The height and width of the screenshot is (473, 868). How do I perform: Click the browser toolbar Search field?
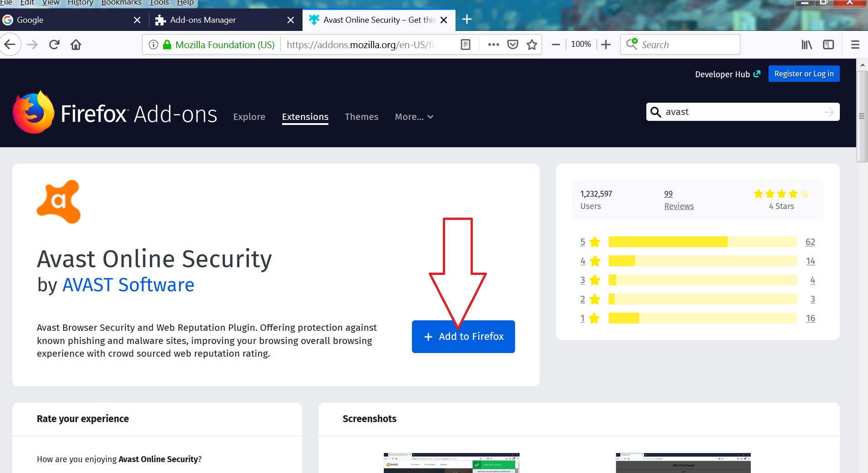[x=680, y=45]
